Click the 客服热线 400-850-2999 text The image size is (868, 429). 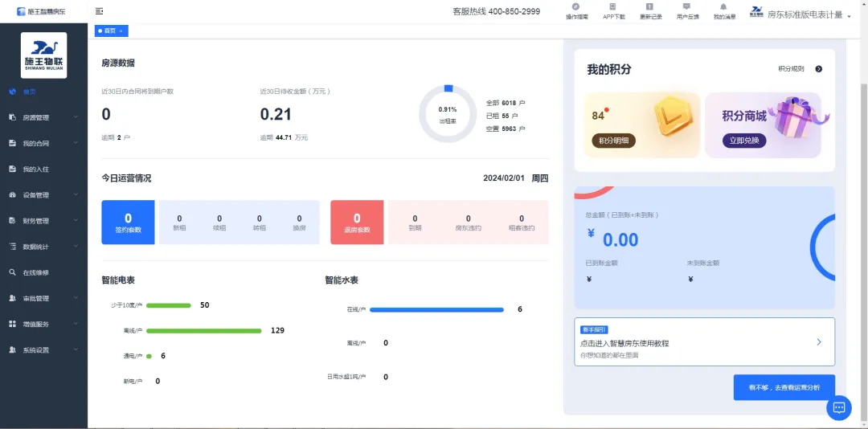497,11
